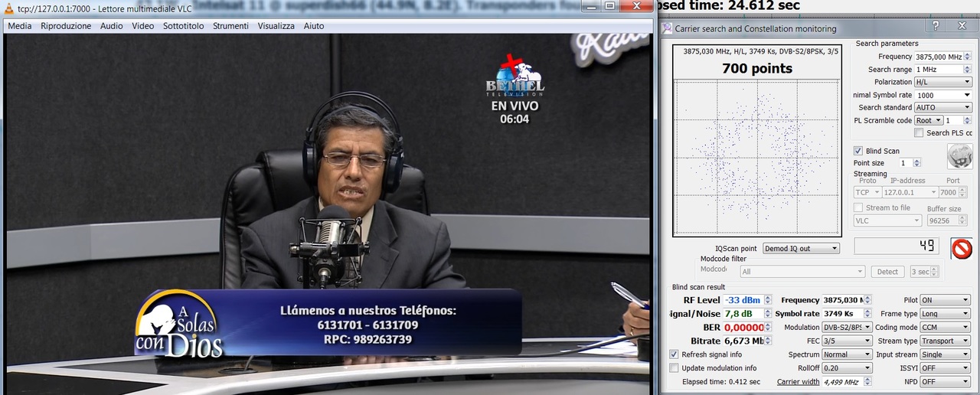Open the Search standard AUTO dropdown
Image resolution: width=980 pixels, height=395 pixels.
tap(943, 108)
